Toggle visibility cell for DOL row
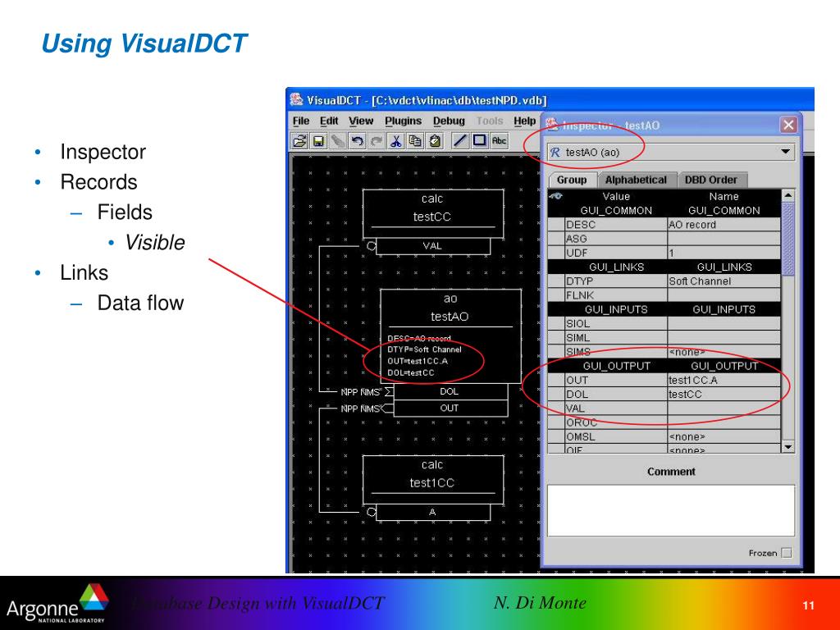Viewport: 840px width, 630px height. (x=556, y=394)
